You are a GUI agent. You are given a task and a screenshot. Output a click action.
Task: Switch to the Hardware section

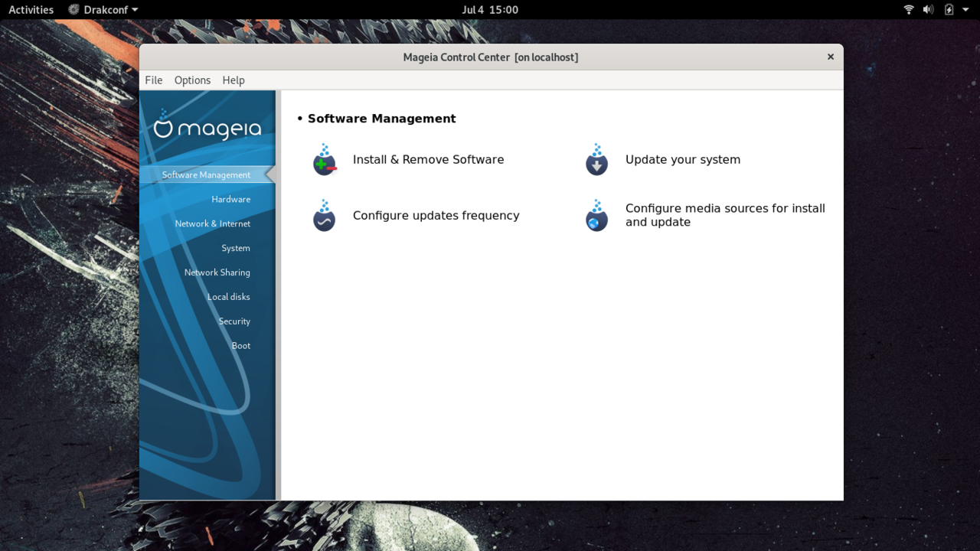pyautogui.click(x=230, y=199)
